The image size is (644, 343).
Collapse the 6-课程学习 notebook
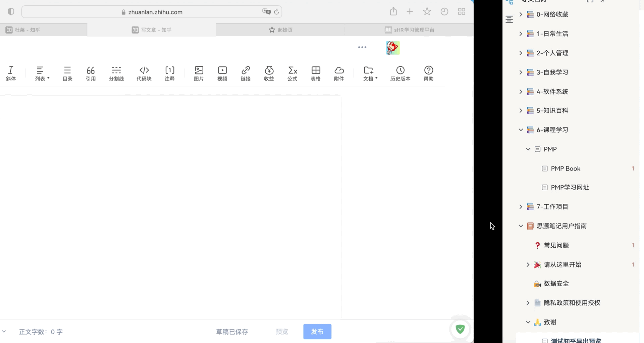coord(521,130)
